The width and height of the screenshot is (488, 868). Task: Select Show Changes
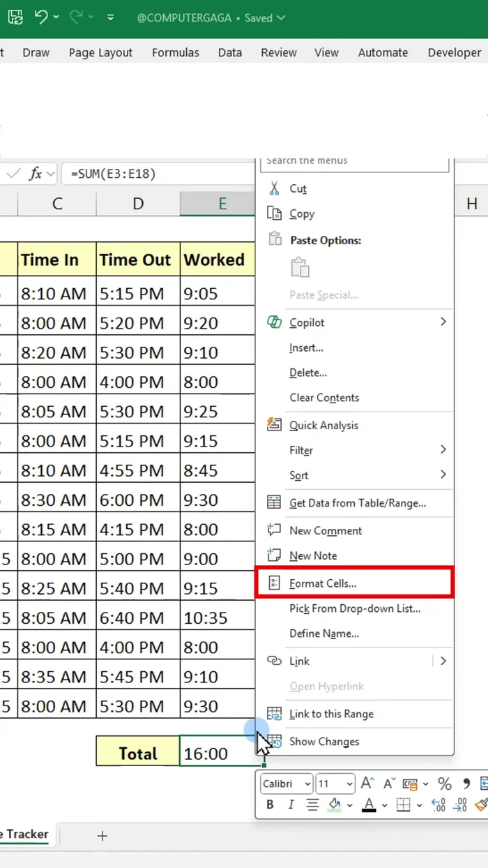[355, 742]
